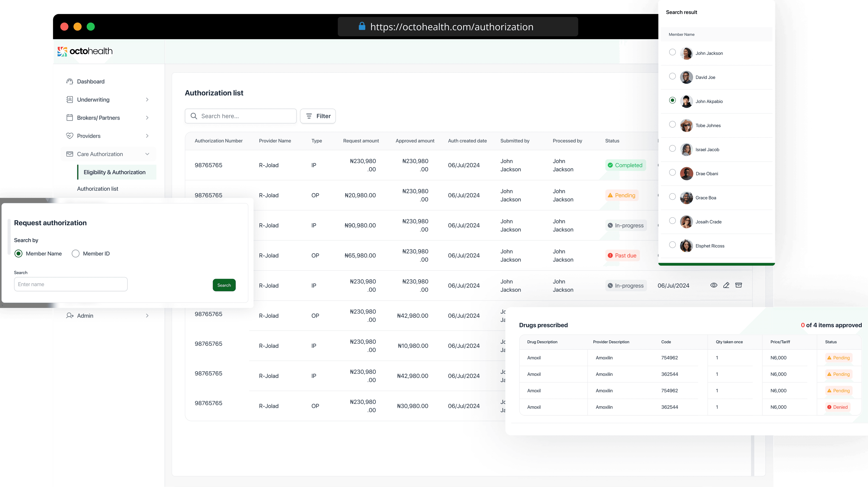This screenshot has width=868, height=487.
Task: Select the Member Name radio option
Action: (x=19, y=254)
